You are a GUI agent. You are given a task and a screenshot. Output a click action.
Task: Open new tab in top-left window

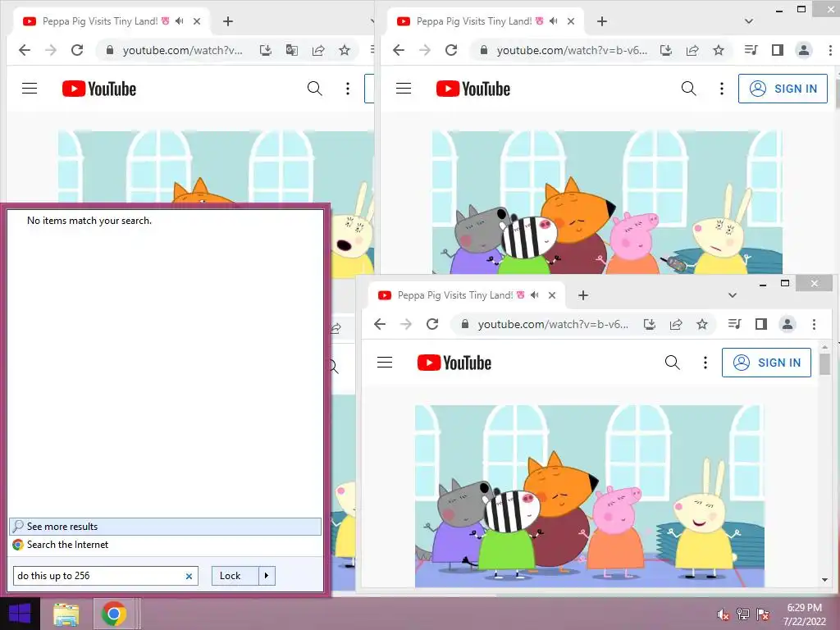(228, 21)
